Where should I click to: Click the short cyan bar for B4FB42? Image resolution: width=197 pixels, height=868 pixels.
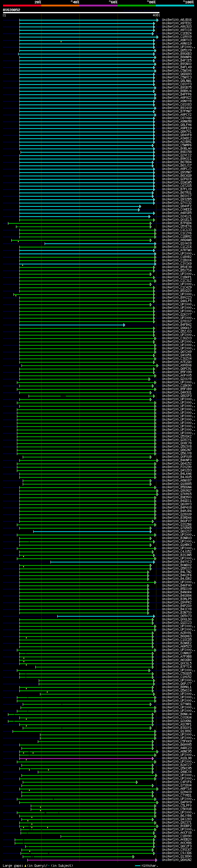(x=72, y=325)
